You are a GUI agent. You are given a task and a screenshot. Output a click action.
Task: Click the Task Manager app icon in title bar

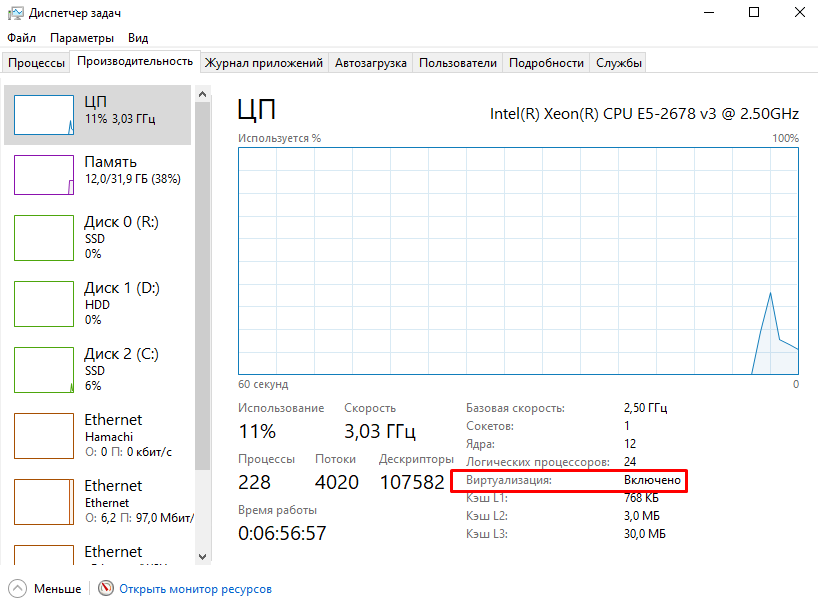(15, 13)
